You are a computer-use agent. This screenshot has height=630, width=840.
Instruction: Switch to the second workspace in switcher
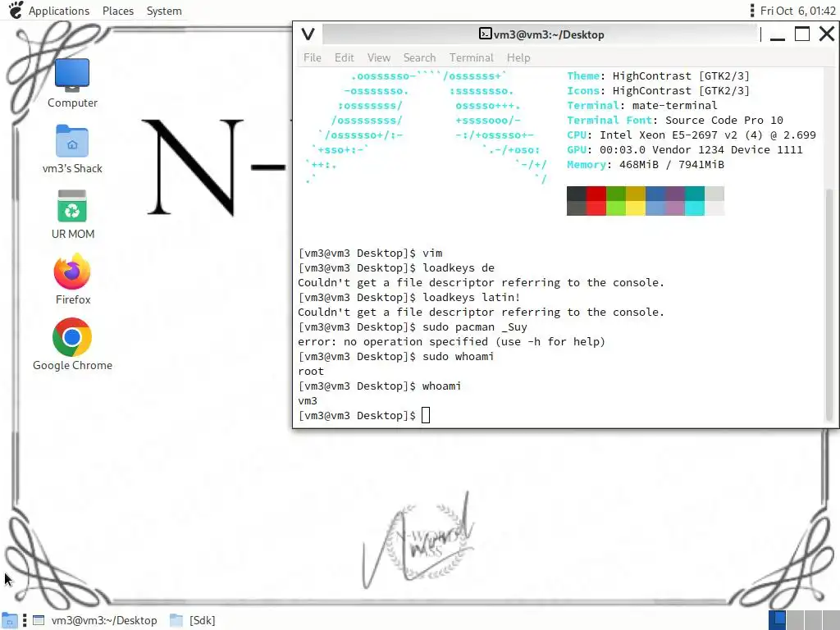pos(795,620)
